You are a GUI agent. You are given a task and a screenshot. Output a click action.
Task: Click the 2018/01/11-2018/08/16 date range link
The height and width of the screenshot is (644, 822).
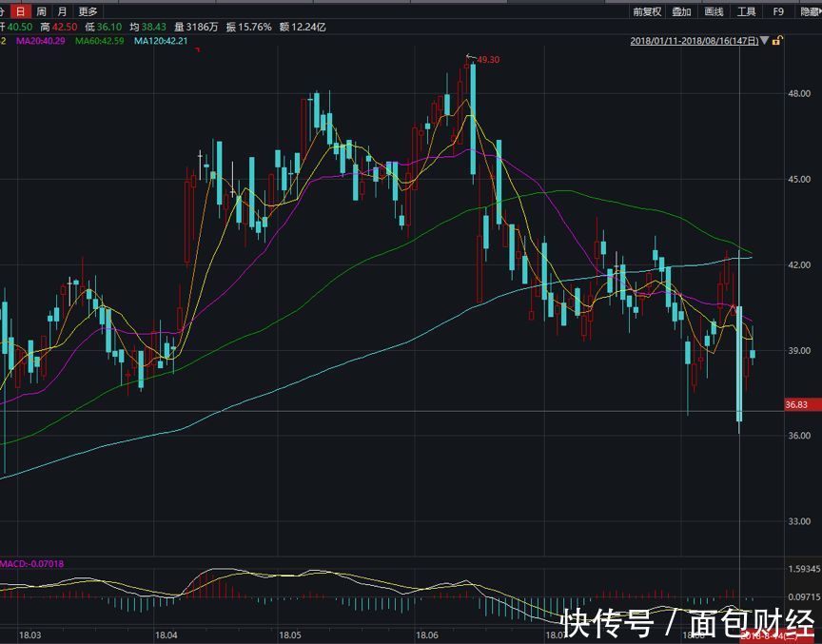[x=695, y=42]
